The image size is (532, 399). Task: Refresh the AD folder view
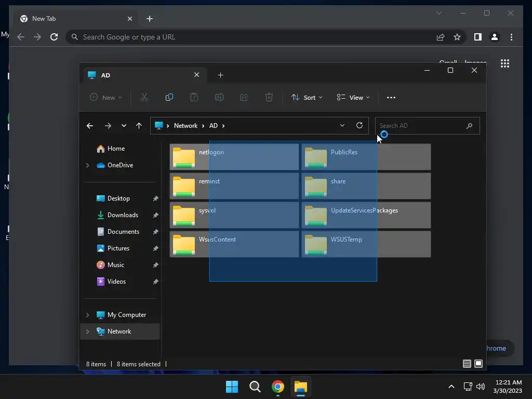(x=360, y=126)
